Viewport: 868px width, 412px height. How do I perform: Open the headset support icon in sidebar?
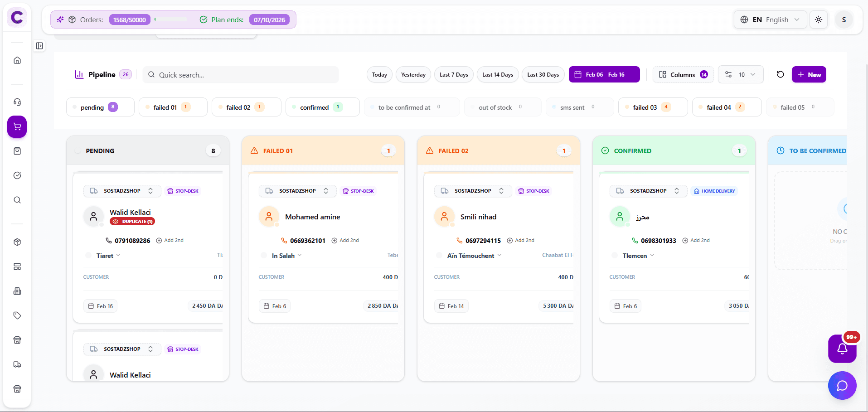pyautogui.click(x=17, y=102)
